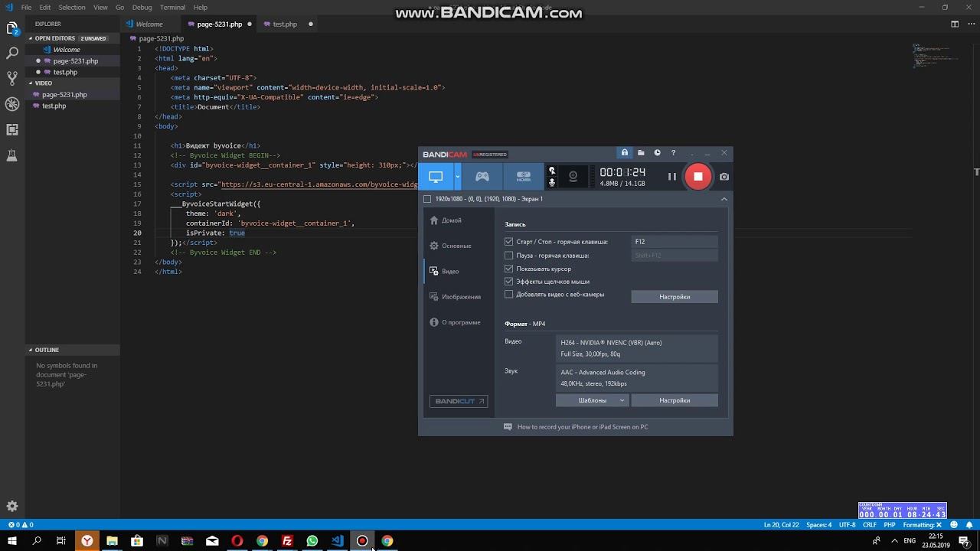Open the Extensions view in VS Code
The width and height of the screenshot is (980, 551).
(12, 129)
